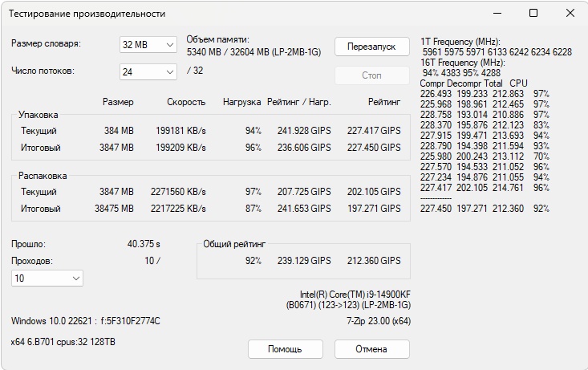Click the Отмена button

(371, 349)
